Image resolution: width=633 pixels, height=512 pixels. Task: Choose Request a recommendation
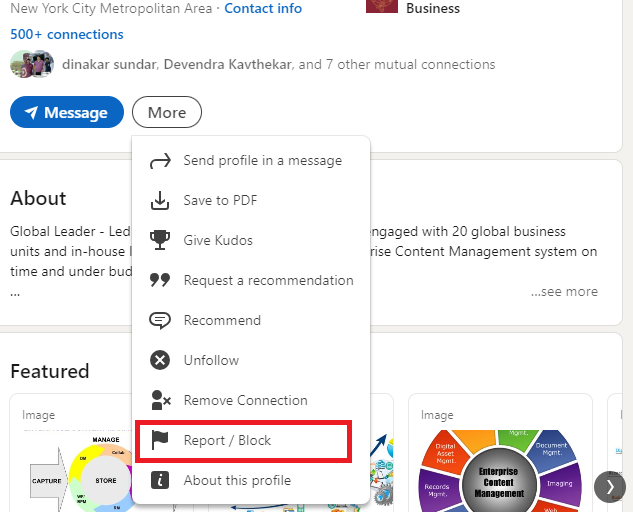(x=251, y=280)
